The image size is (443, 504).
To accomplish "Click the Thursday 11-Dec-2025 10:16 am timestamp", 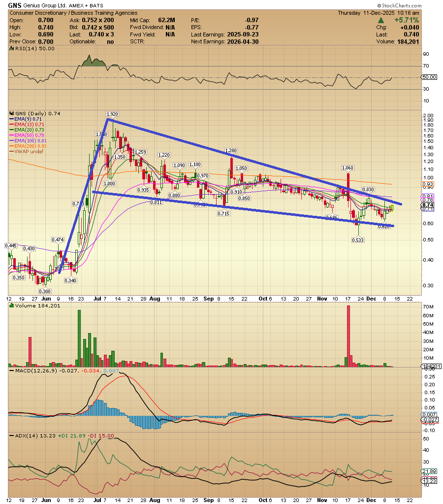I will [x=379, y=13].
